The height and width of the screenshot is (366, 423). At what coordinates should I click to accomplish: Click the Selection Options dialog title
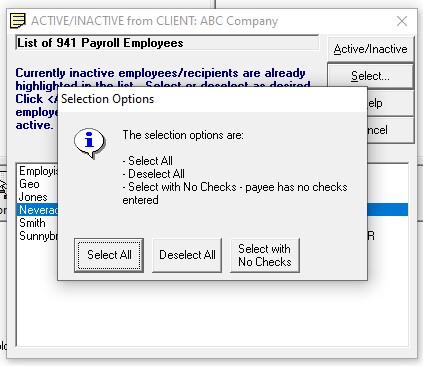click(x=107, y=99)
